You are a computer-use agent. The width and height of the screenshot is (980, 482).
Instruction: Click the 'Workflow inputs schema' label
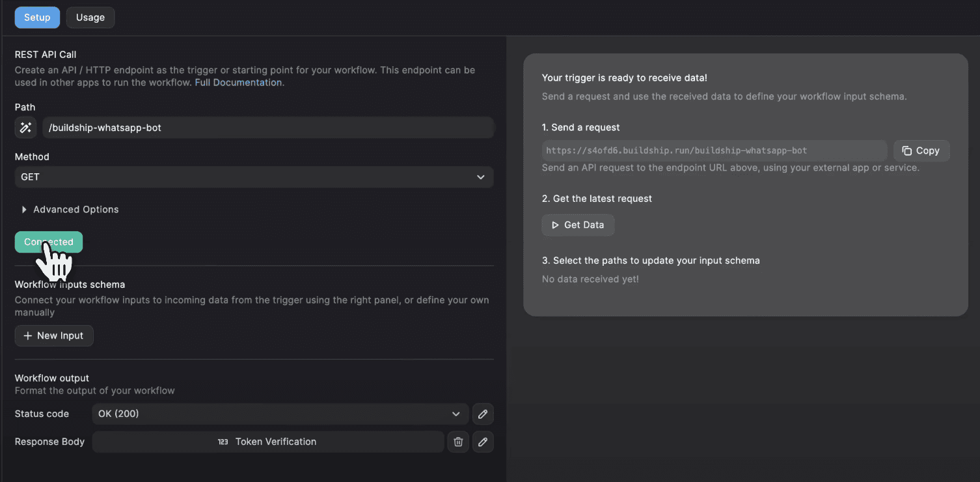[x=70, y=285]
